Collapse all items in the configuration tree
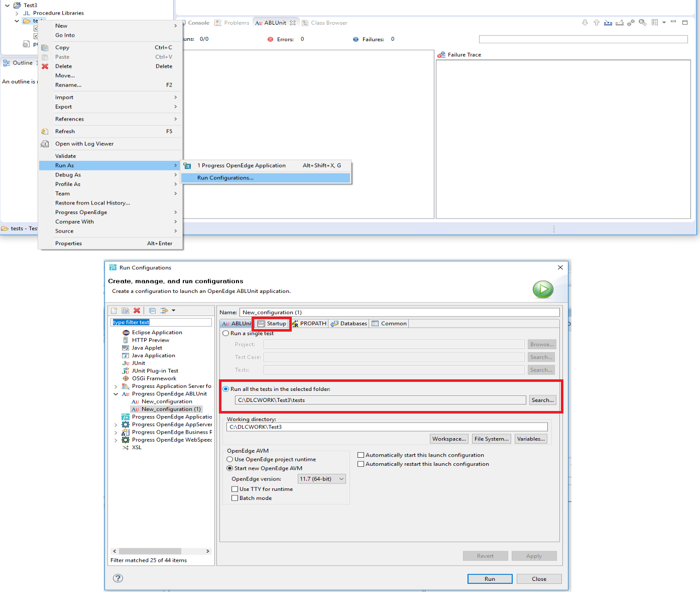 [152, 310]
